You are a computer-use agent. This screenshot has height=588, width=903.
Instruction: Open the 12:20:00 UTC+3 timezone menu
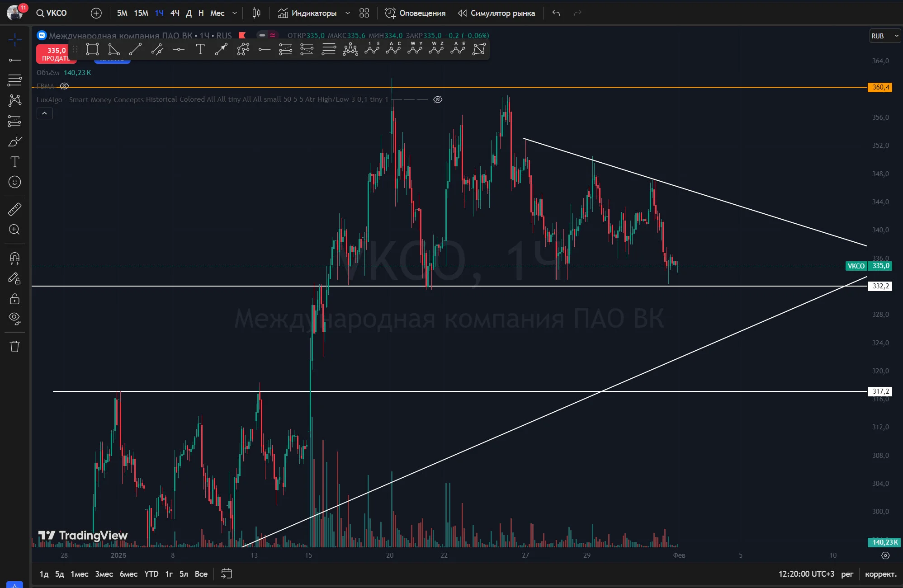tap(806, 574)
